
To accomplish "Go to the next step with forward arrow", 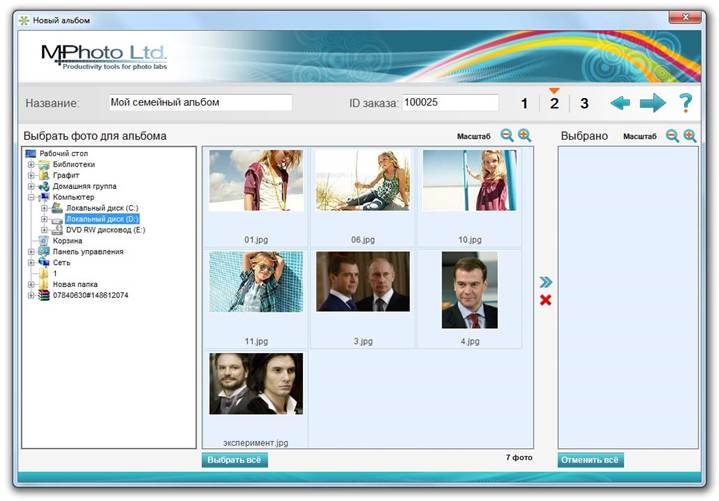I will [653, 103].
